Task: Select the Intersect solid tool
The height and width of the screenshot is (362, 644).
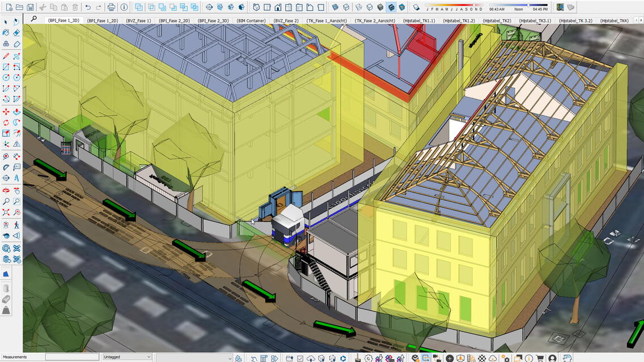Action: coord(151,7)
